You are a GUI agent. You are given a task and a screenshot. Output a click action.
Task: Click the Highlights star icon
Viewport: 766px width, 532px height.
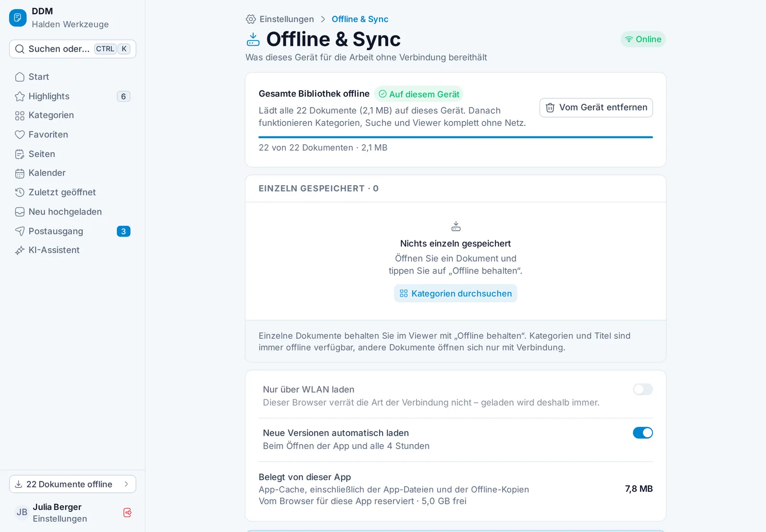[20, 97]
